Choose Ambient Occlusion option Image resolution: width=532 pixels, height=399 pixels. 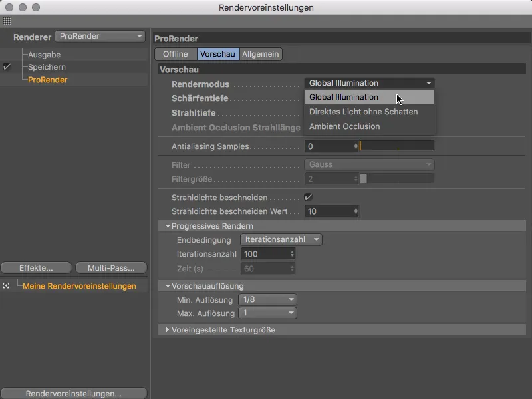[x=370, y=126]
